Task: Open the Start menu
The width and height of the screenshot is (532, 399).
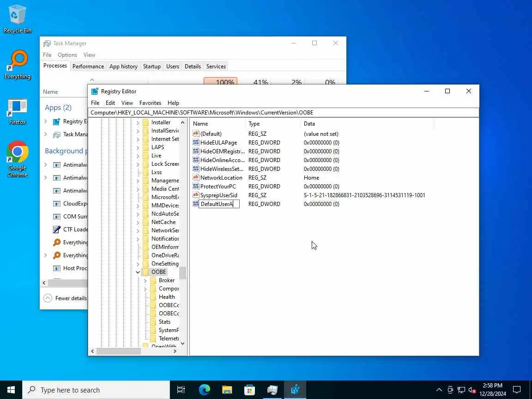Action: point(11,390)
